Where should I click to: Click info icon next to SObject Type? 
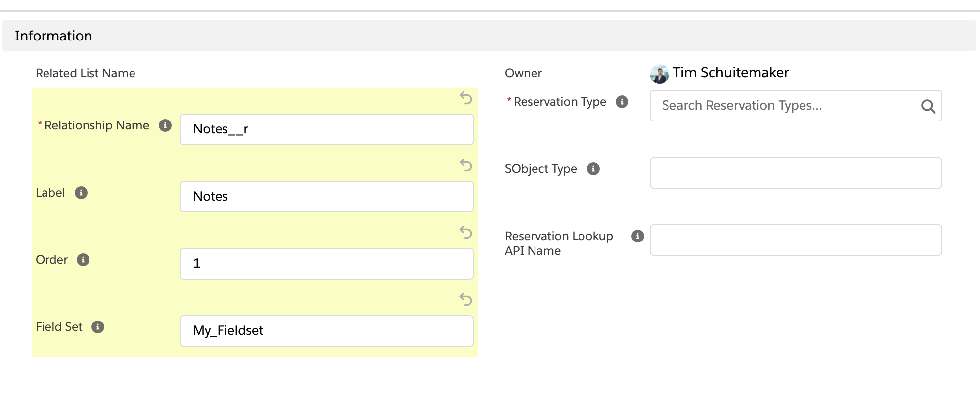pos(593,169)
